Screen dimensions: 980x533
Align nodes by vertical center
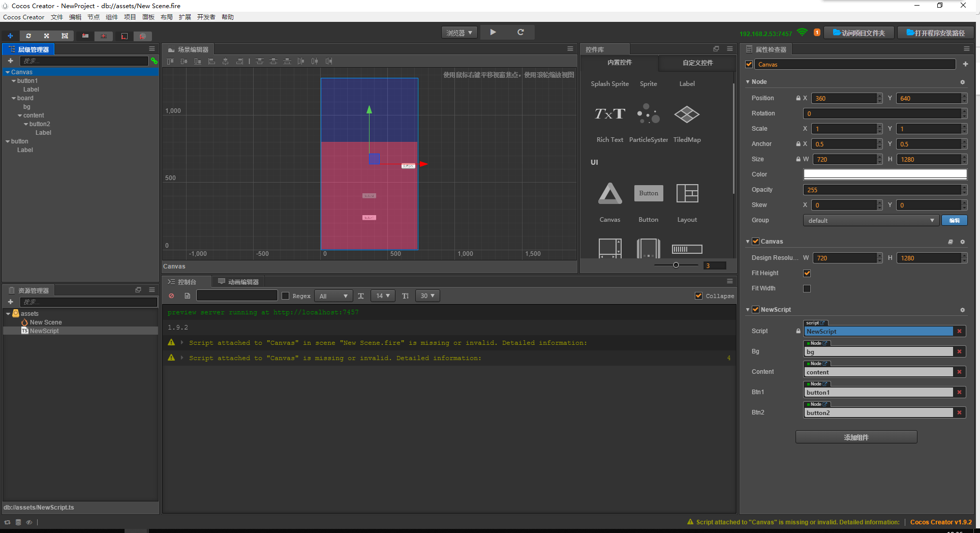click(184, 61)
